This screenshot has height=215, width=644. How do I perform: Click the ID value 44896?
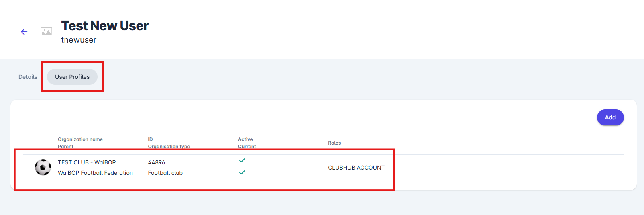pyautogui.click(x=157, y=162)
